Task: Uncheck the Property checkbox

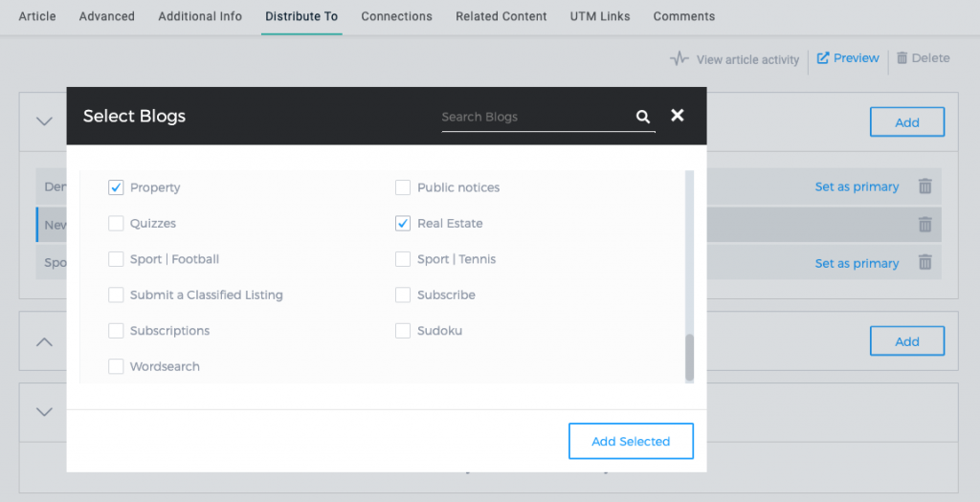Action: point(116,187)
